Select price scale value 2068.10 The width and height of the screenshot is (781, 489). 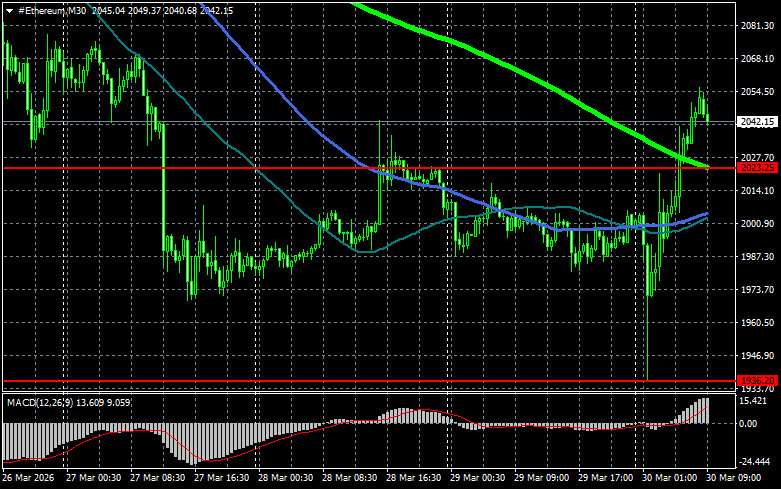pyautogui.click(x=758, y=59)
